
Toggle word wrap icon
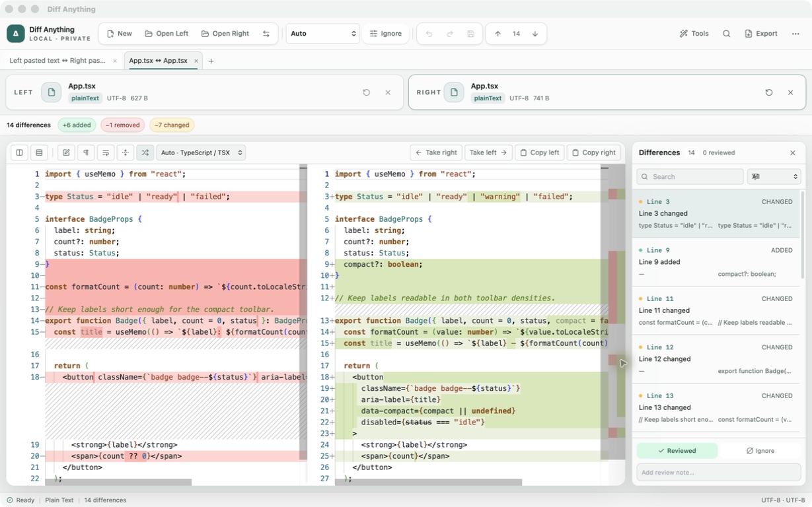pyautogui.click(x=106, y=152)
